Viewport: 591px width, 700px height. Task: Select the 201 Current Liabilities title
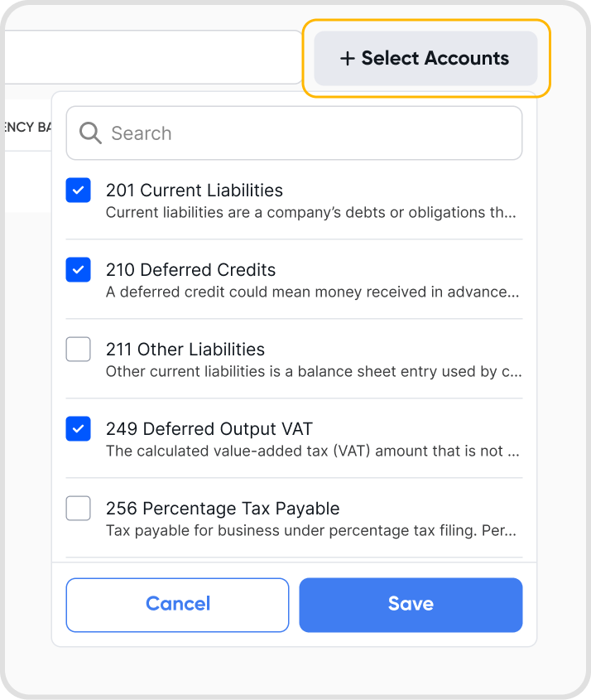(x=195, y=191)
